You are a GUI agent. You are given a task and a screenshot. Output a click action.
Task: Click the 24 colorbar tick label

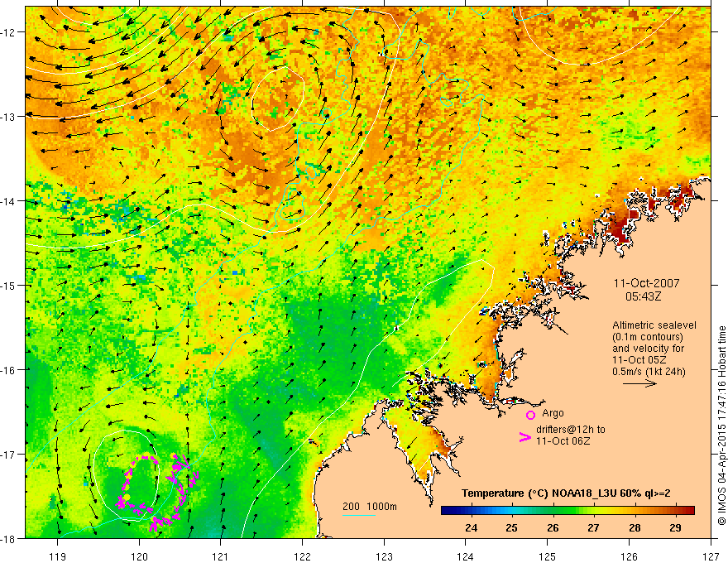[471, 527]
